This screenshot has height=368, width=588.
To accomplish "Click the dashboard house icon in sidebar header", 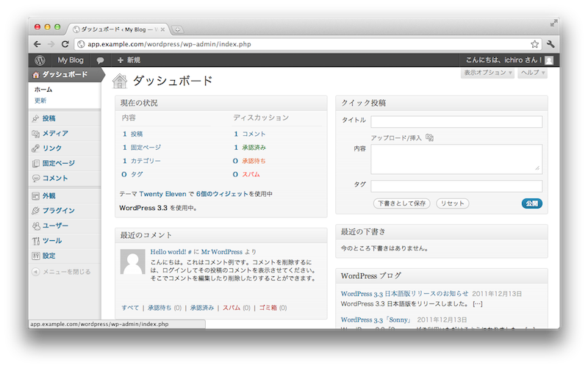I will [36, 75].
